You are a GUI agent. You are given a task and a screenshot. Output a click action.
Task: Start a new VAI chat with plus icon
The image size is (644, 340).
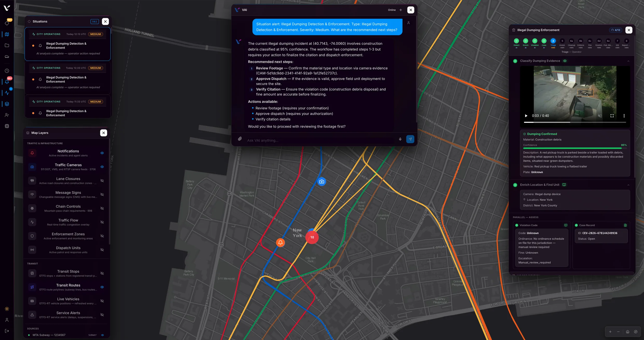coord(401,10)
